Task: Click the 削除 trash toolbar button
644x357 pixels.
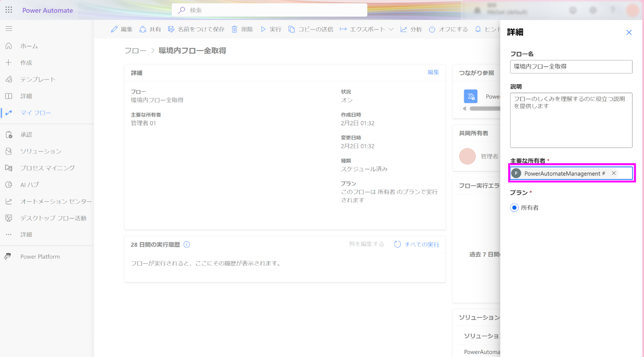Action: pos(242,29)
